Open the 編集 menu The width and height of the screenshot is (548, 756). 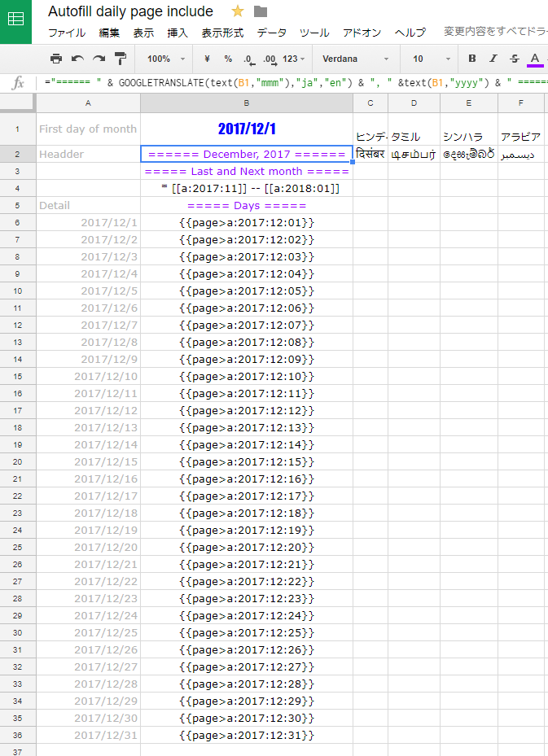coord(109,33)
